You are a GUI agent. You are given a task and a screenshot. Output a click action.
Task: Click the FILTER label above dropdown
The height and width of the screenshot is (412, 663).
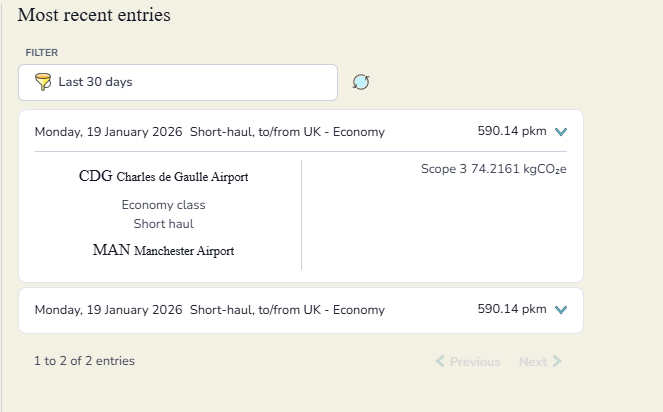42,52
